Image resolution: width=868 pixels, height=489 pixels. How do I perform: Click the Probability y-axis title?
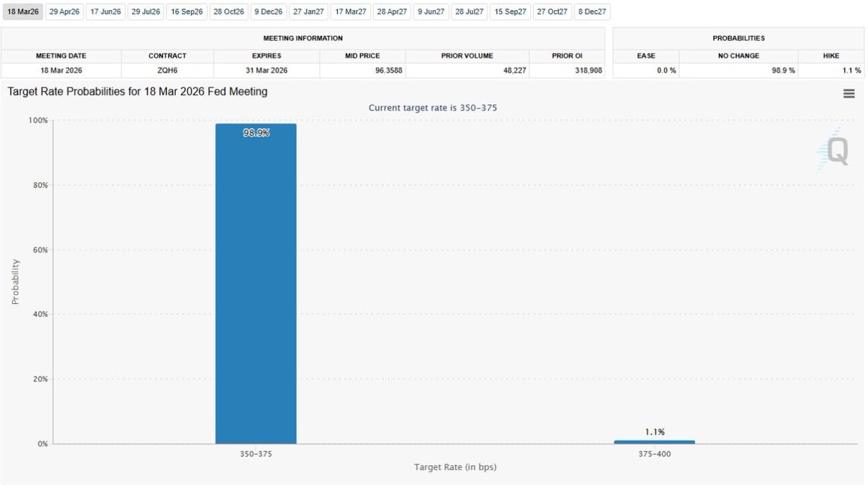pos(16,281)
